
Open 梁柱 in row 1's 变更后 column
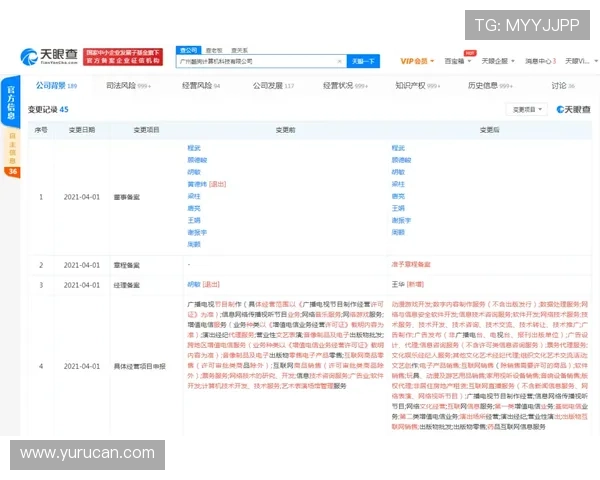[x=398, y=184]
